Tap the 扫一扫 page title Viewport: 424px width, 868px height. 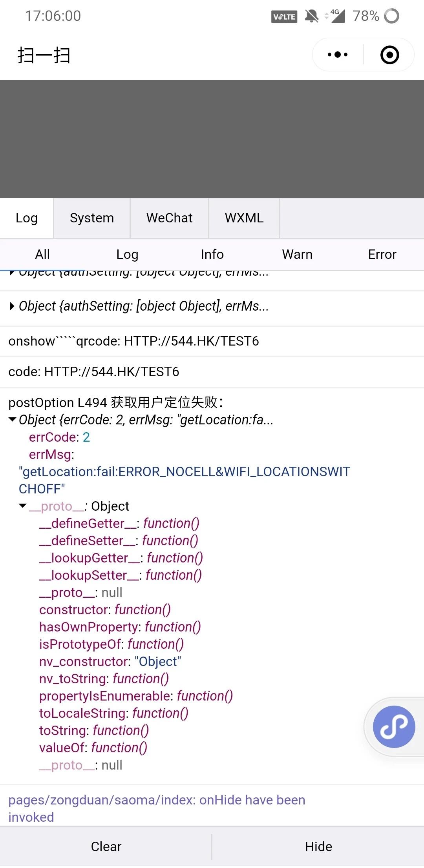44,55
